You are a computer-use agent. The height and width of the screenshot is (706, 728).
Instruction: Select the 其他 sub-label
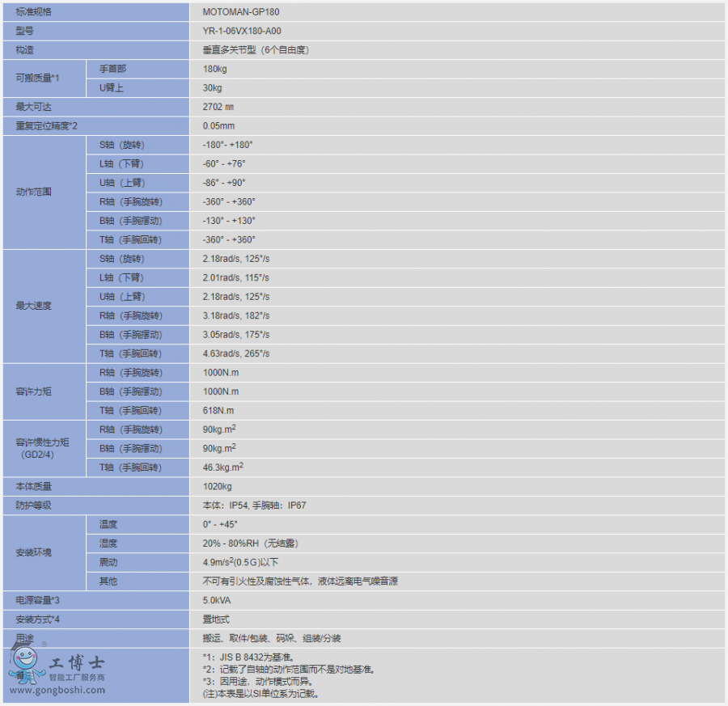tap(108, 581)
